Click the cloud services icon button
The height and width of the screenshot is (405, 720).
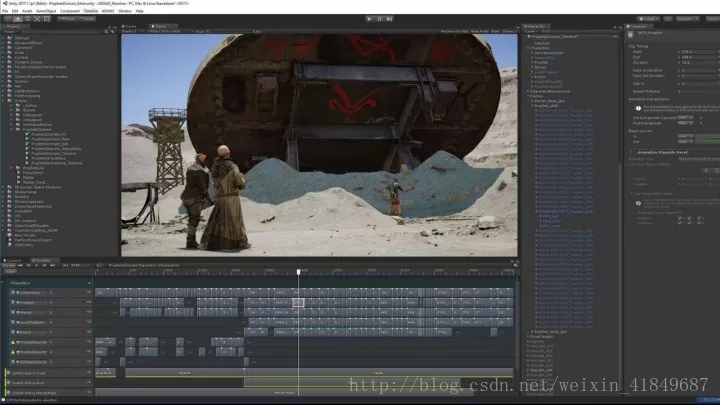point(668,19)
